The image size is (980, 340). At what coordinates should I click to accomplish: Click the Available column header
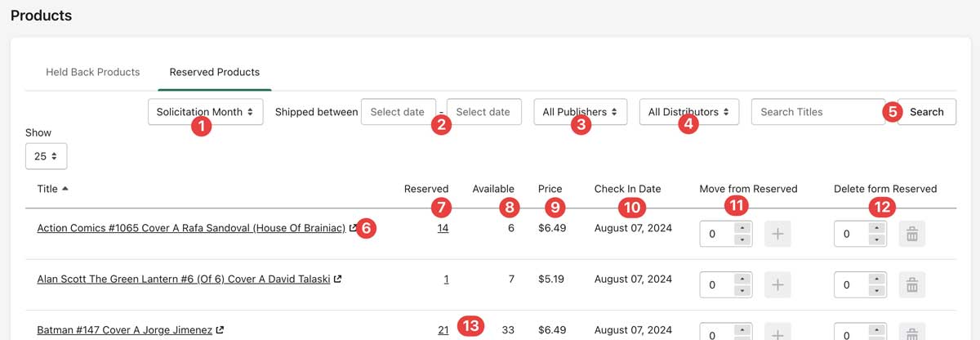(x=493, y=189)
